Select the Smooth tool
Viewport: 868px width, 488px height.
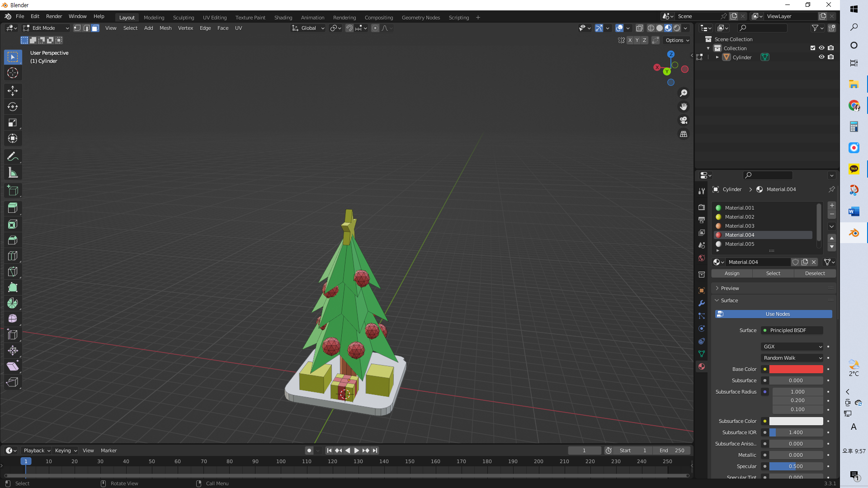click(13, 319)
